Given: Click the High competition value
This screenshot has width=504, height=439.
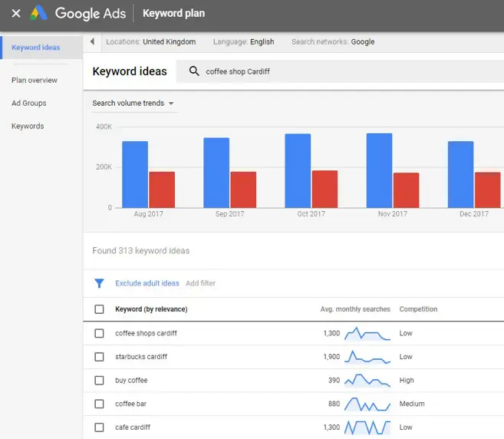Looking at the screenshot, I should pyautogui.click(x=407, y=380).
